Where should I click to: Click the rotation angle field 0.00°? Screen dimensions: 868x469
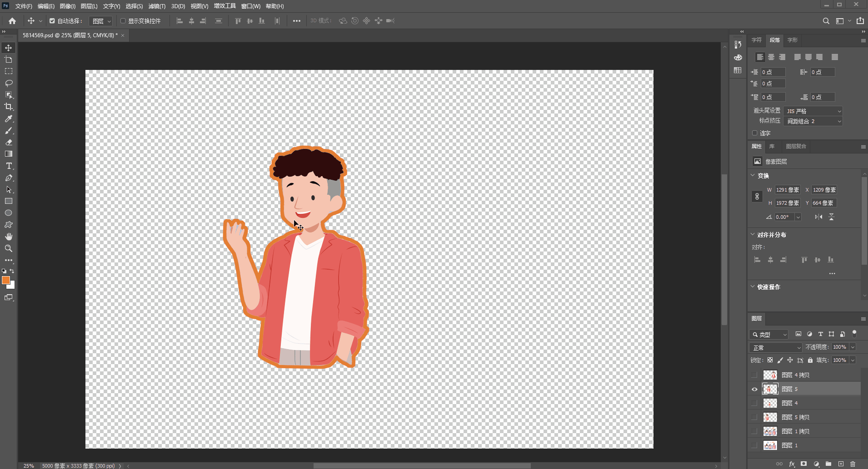click(785, 217)
